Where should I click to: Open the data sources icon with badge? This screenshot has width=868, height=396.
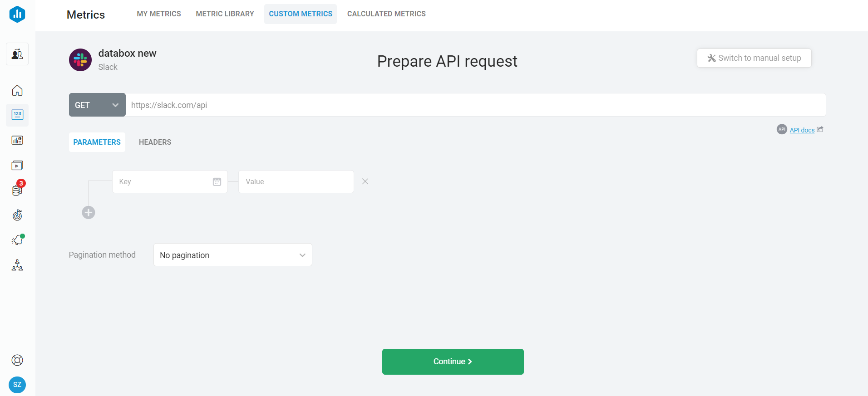pos(17,190)
